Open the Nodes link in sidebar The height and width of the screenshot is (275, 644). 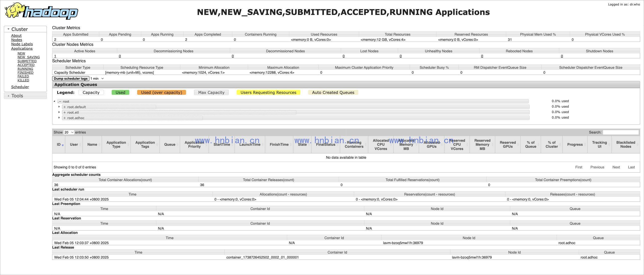tap(16, 40)
